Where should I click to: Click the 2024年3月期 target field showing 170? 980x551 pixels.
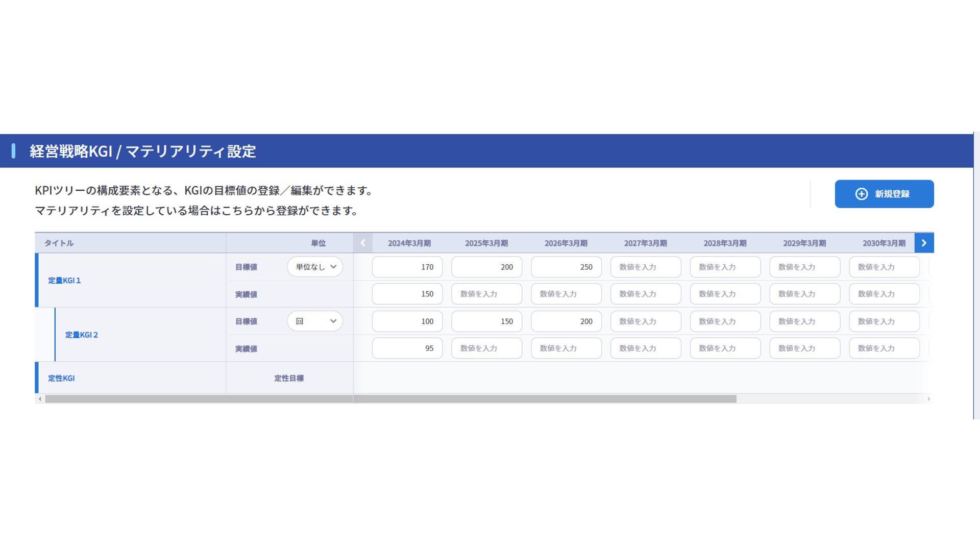tap(407, 267)
